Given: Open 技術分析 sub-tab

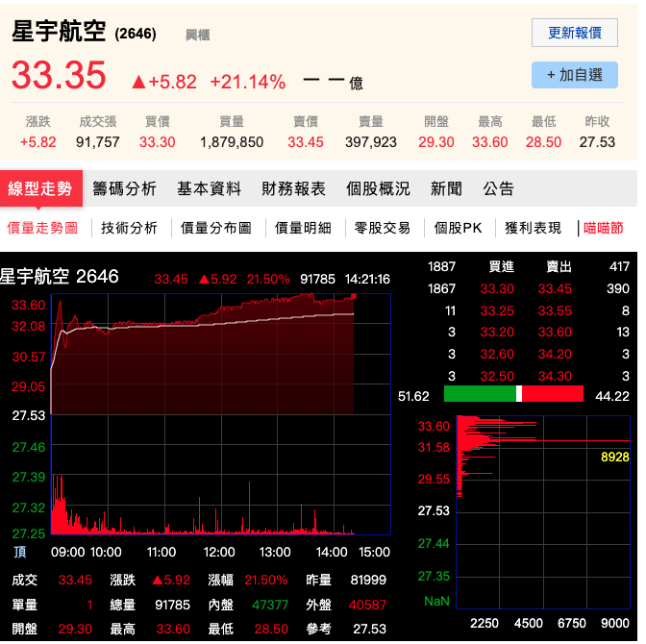Looking at the screenshot, I should pos(130,228).
